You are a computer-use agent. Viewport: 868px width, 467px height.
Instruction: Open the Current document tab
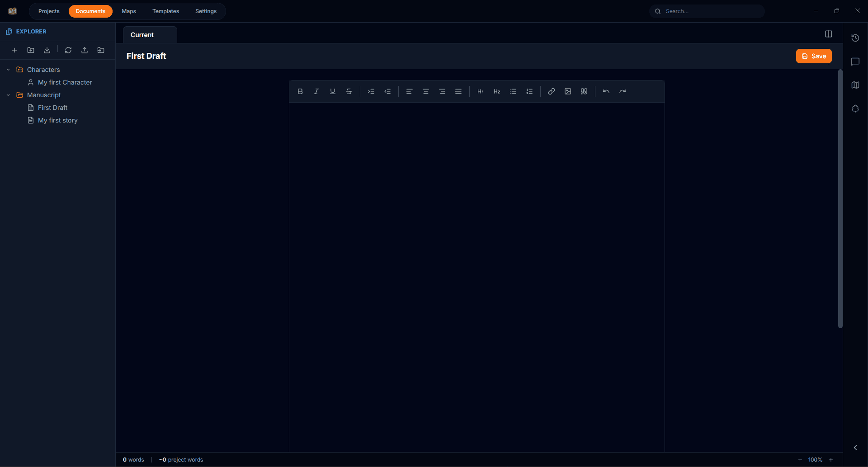142,34
